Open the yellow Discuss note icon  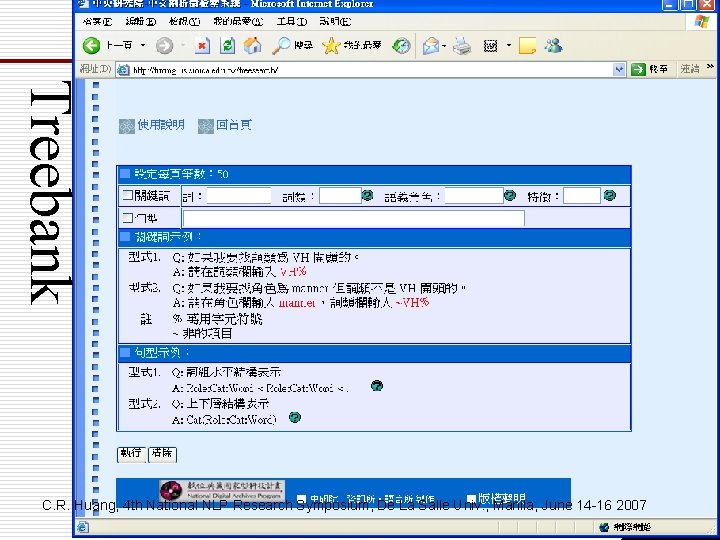click(527, 45)
